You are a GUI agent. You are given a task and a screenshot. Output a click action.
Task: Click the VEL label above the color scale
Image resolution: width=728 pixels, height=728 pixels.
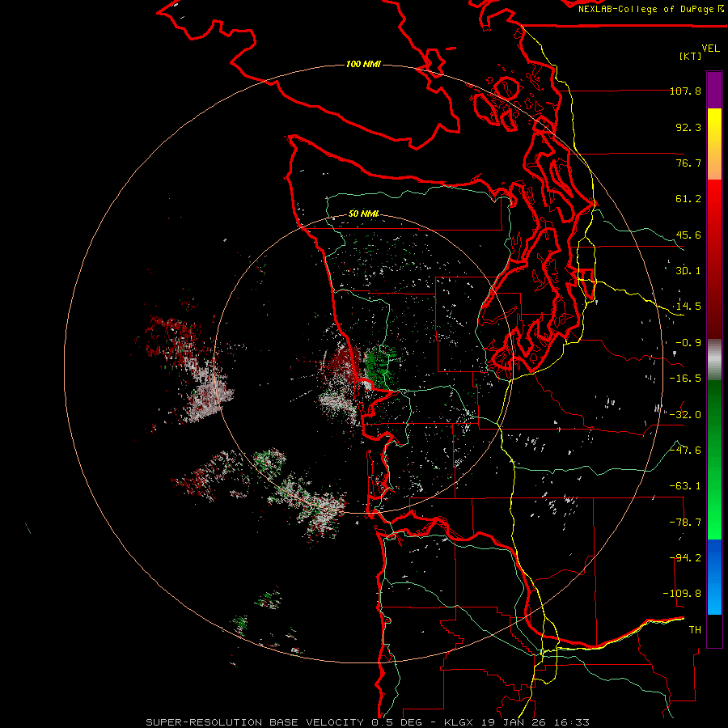tap(710, 48)
